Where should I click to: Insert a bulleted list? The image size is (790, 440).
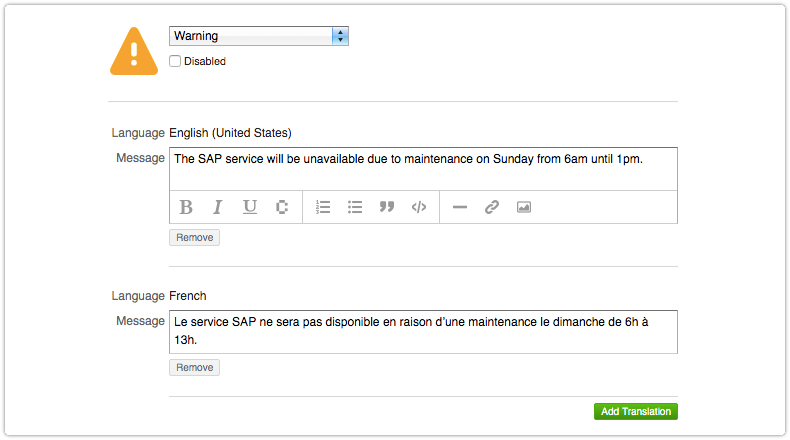point(355,207)
